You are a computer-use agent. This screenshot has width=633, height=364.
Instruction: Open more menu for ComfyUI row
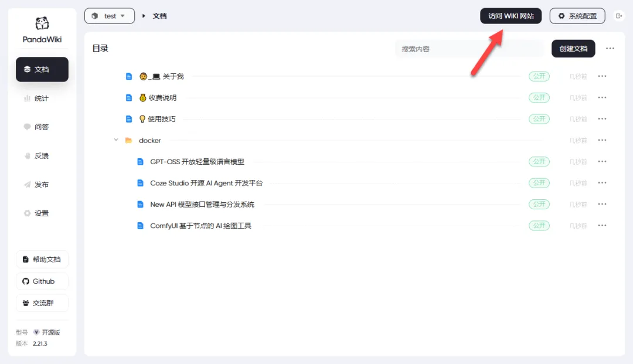(602, 226)
